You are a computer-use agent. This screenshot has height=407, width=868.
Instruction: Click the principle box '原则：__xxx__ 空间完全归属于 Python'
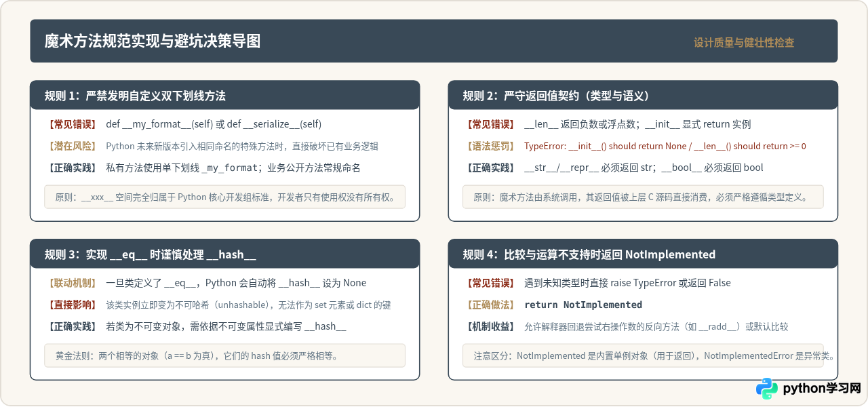point(224,197)
